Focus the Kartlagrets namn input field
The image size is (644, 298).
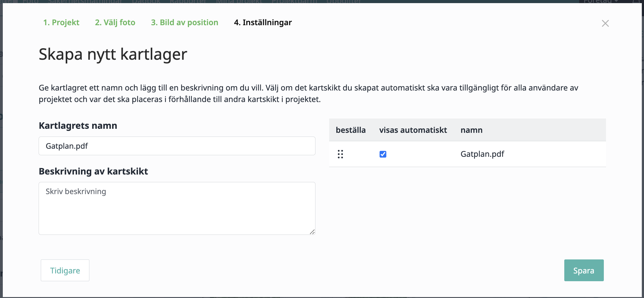177,146
